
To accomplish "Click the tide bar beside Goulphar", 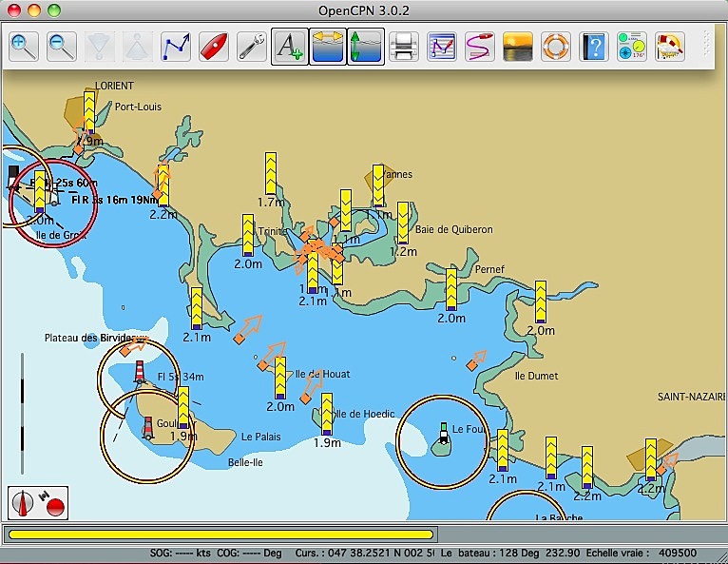I will point(183,407).
